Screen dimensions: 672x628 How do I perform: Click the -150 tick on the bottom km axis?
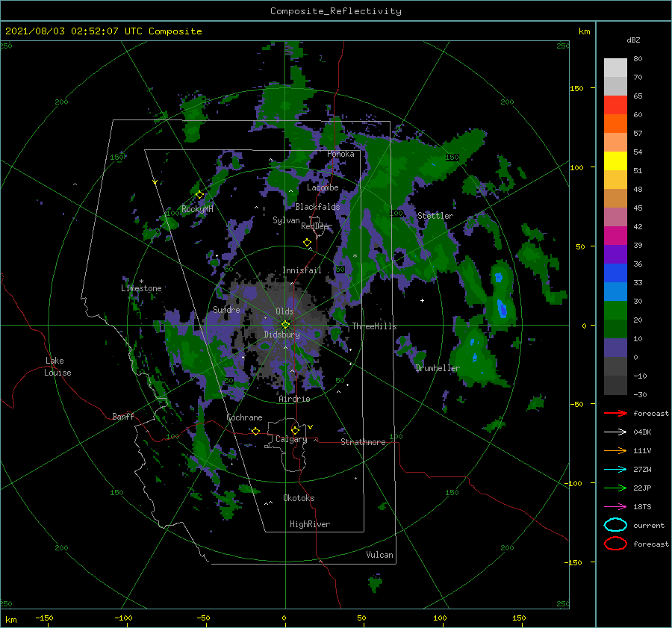44,618
